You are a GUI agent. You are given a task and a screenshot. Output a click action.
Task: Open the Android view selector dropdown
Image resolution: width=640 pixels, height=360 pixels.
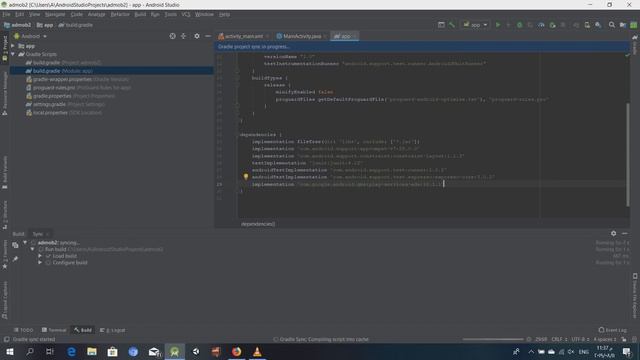pyautogui.click(x=31, y=36)
